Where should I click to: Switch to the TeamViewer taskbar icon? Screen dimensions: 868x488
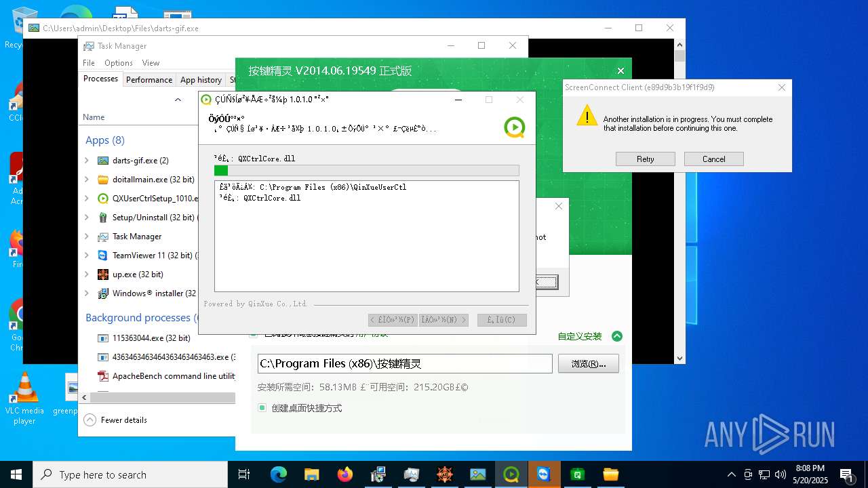coord(545,474)
